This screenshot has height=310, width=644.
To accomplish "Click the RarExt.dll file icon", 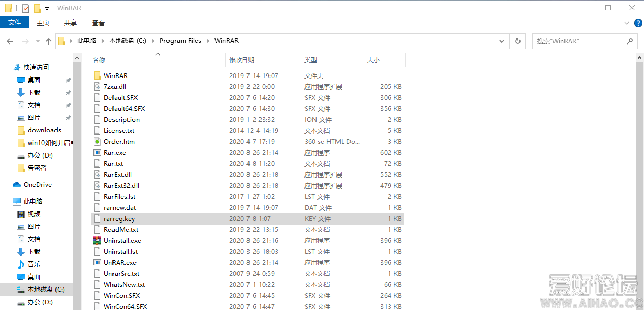I will pyautogui.click(x=97, y=175).
